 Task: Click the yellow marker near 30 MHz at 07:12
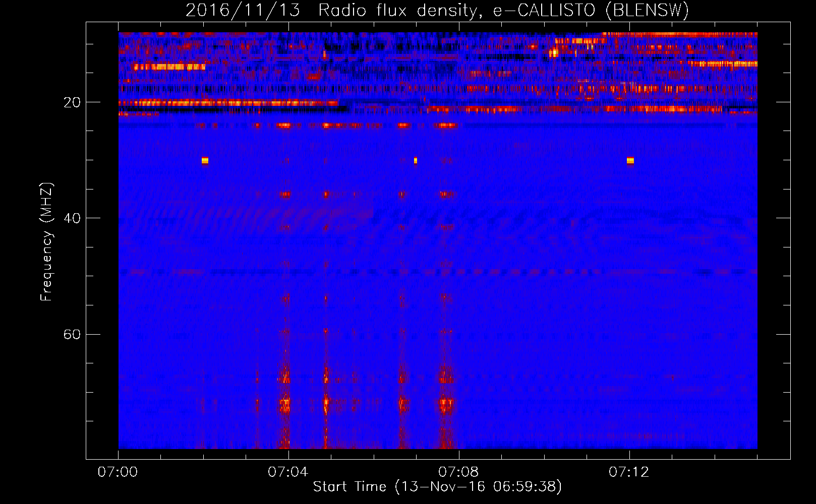pyautogui.click(x=630, y=161)
